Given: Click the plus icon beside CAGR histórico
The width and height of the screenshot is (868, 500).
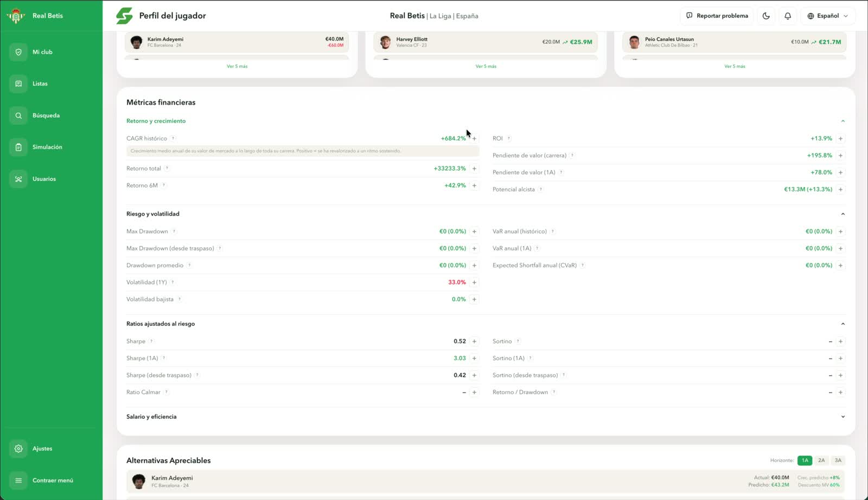Looking at the screenshot, I should 474,138.
